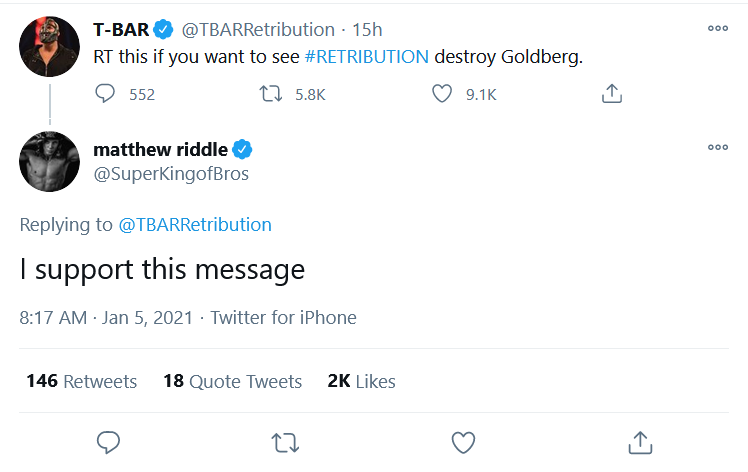Viewport: 748px width, 472px height.
Task: View the 18 Quote Tweets
Action: point(232,381)
